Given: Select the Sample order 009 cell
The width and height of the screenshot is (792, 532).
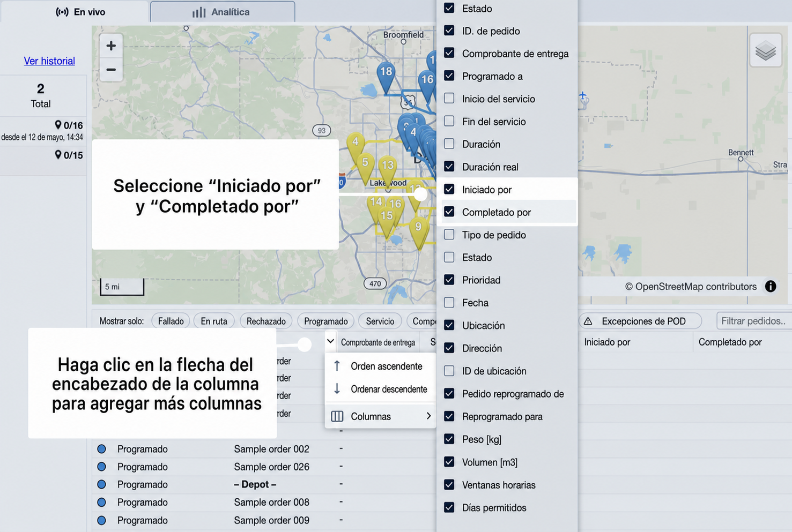Looking at the screenshot, I should (271, 520).
